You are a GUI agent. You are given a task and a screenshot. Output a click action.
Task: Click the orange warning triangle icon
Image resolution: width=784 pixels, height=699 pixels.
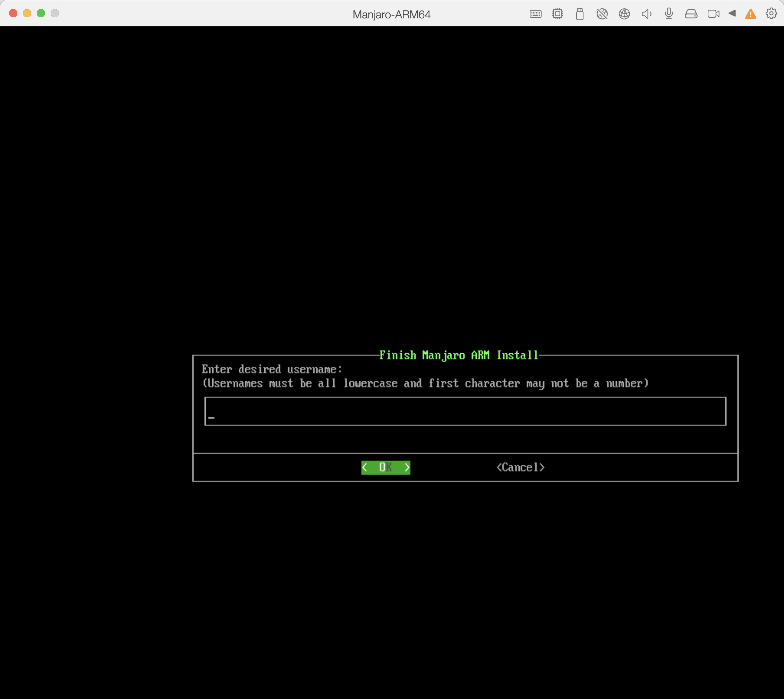pyautogui.click(x=751, y=14)
